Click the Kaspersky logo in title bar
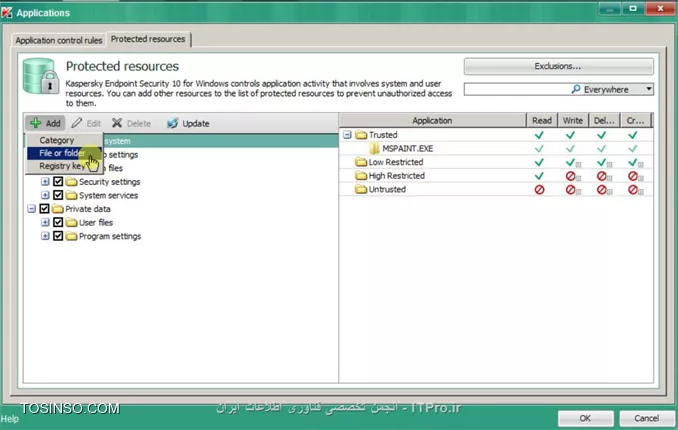678x430 pixels. click(6, 13)
